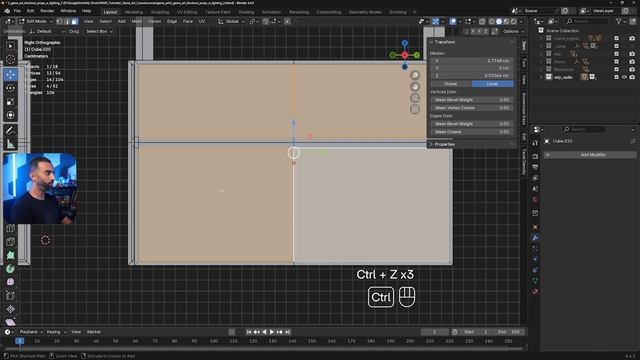Jump to the timeline start frame
Screen dimensions: 640x360
[249, 332]
